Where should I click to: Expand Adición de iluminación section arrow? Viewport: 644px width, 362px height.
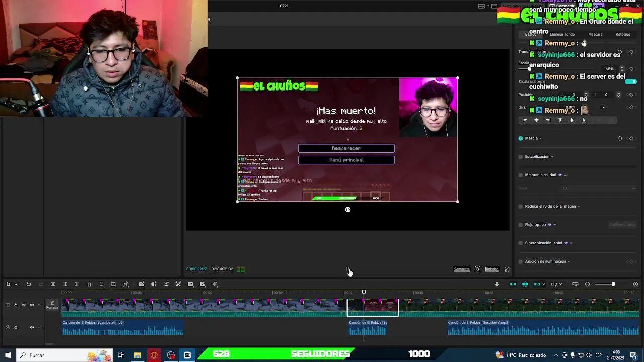pos(569,261)
